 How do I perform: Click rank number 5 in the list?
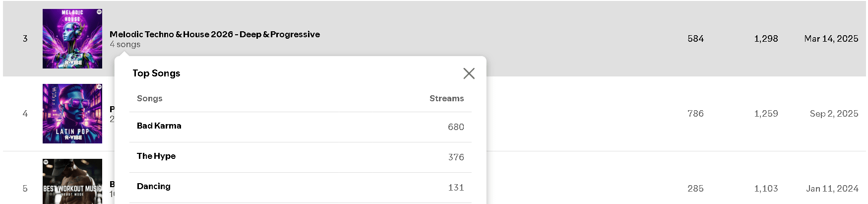pos(25,189)
